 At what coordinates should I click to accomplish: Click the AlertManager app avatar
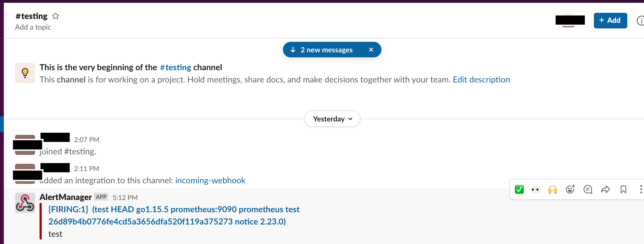pos(25,203)
